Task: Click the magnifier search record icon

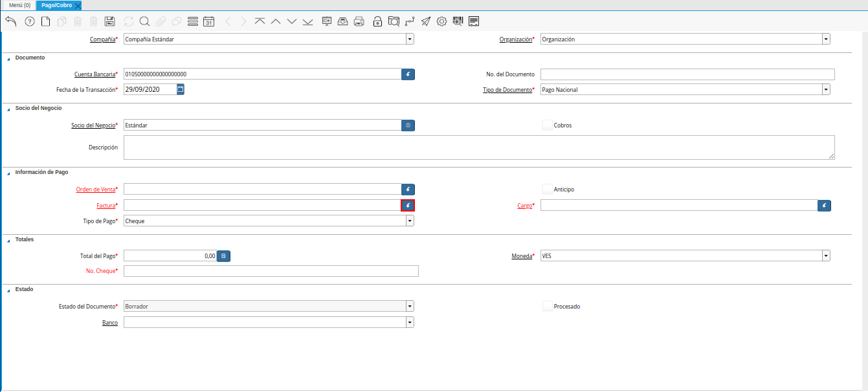Action: 144,21
